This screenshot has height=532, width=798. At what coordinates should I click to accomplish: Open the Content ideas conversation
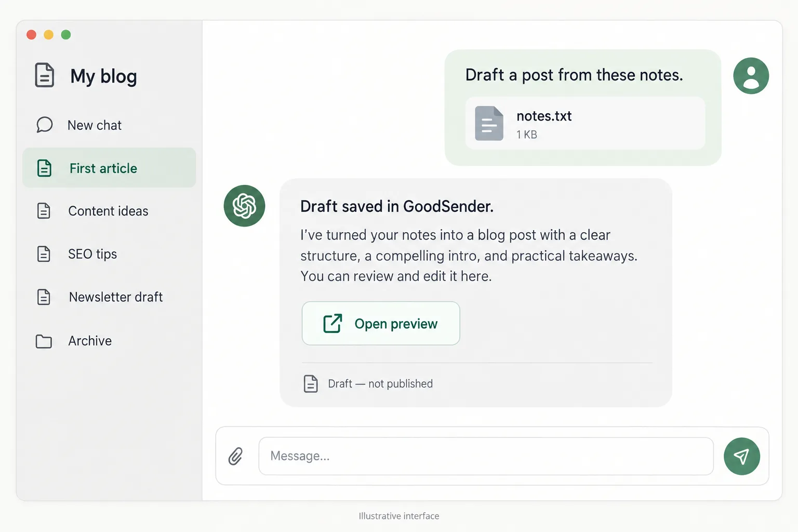pyautogui.click(x=108, y=211)
